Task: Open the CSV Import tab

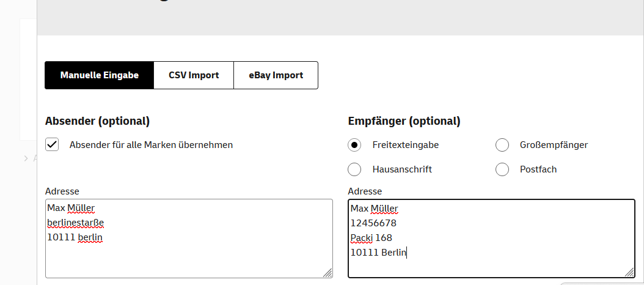Action: [x=194, y=75]
